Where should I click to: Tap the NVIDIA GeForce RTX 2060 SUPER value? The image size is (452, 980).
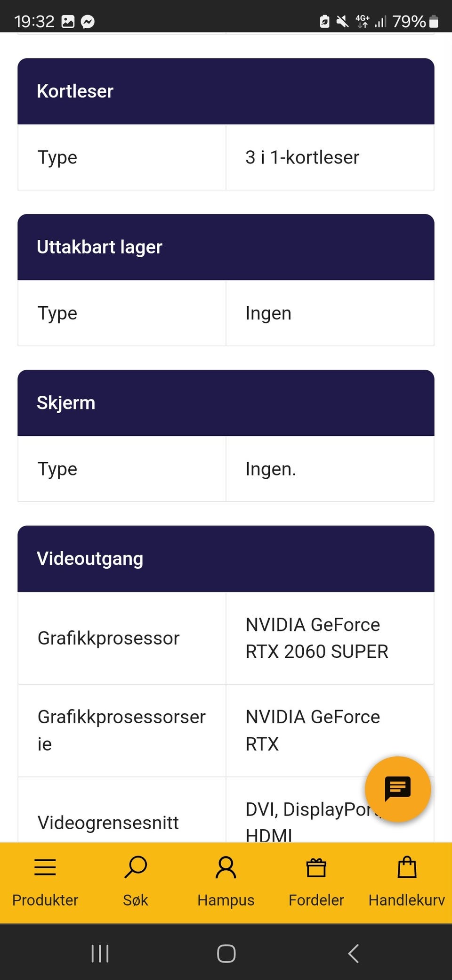[317, 638]
